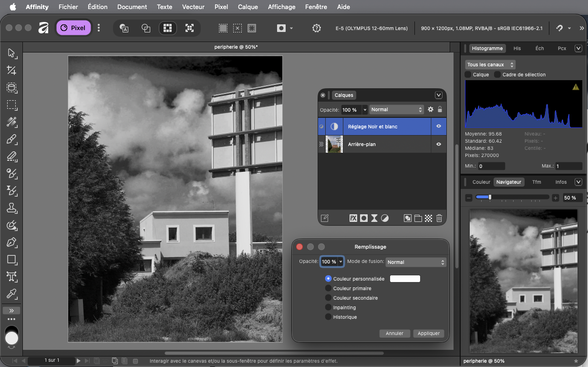
Task: Add an adjustment layer in Calques panel
Action: (x=385, y=218)
